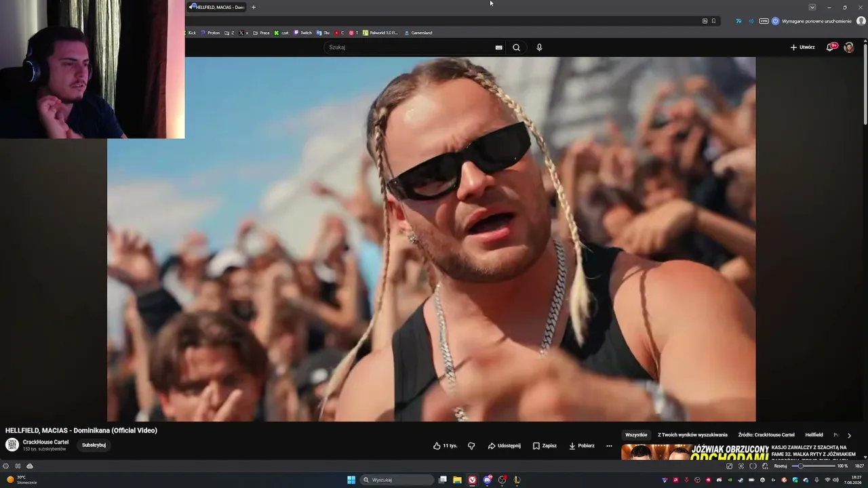Open a new browser tab
868x488 pixels.
click(x=254, y=7)
